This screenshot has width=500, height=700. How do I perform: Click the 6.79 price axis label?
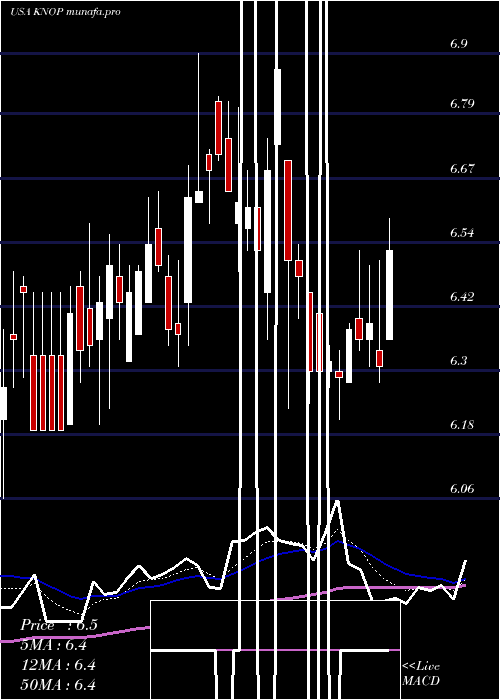coord(462,104)
